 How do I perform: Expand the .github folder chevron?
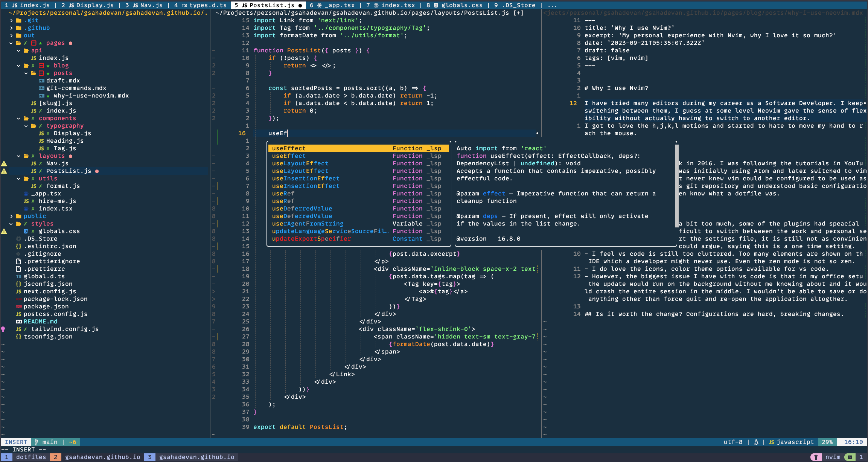coord(11,28)
